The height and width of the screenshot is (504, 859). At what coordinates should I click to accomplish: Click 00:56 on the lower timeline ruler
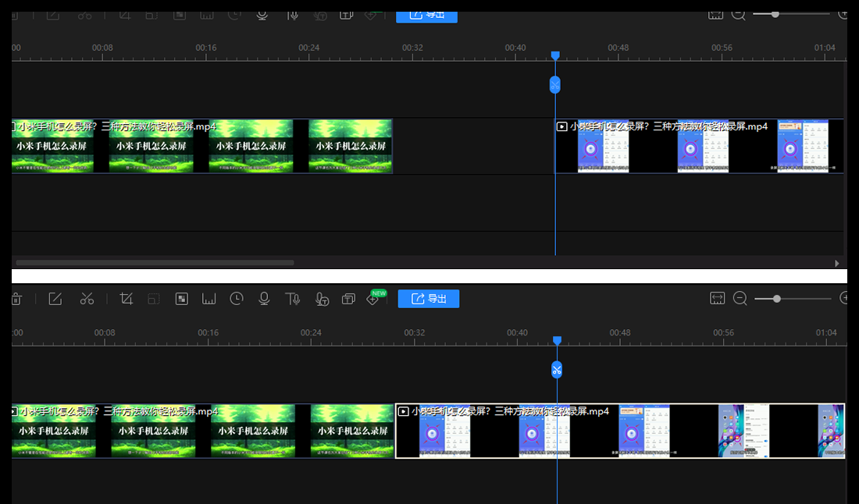pyautogui.click(x=724, y=332)
